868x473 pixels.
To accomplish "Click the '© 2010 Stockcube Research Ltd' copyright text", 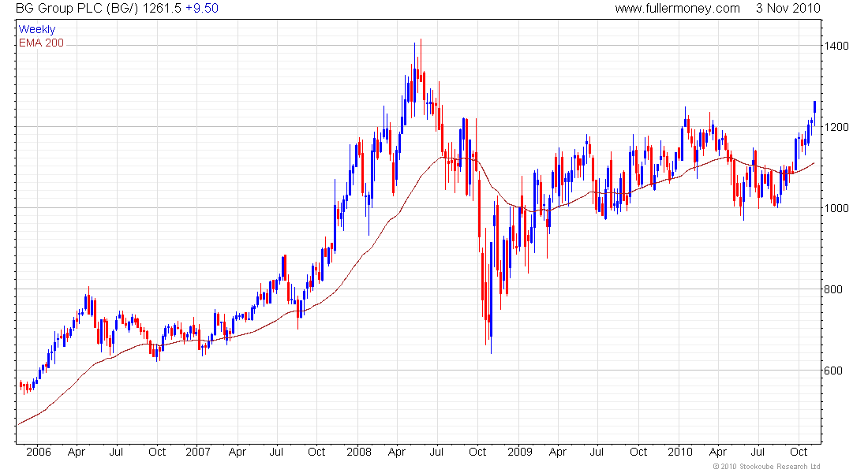I will click(x=766, y=467).
